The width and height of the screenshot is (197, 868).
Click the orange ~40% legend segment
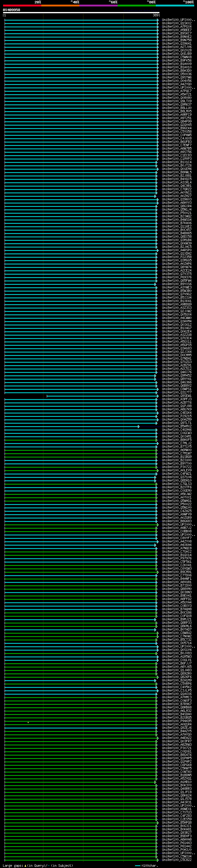pyautogui.click(x=60, y=6)
